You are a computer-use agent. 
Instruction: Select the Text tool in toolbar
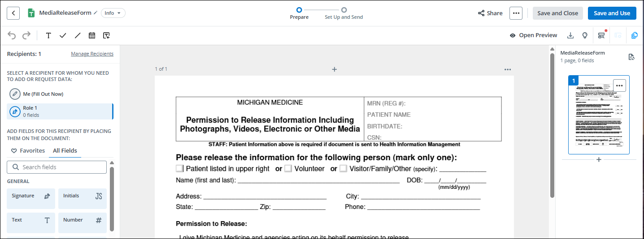coord(48,35)
